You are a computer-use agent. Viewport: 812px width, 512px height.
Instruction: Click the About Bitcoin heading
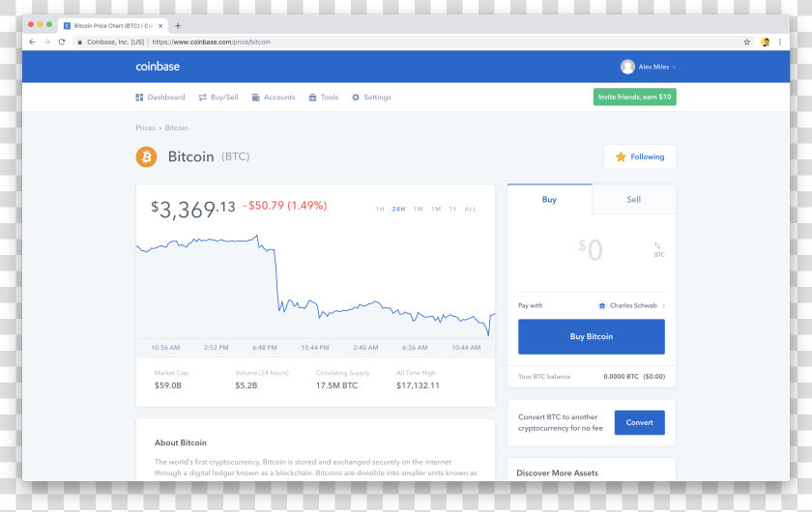click(180, 442)
